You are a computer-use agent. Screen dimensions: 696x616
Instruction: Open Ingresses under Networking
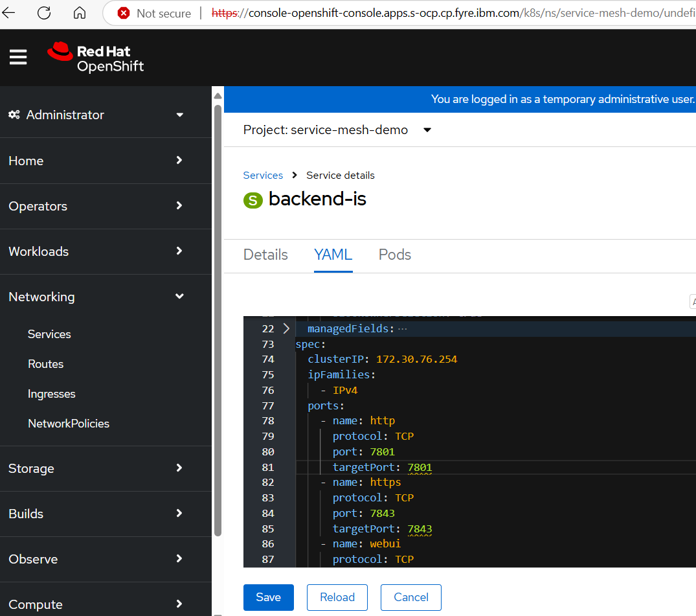tap(52, 394)
